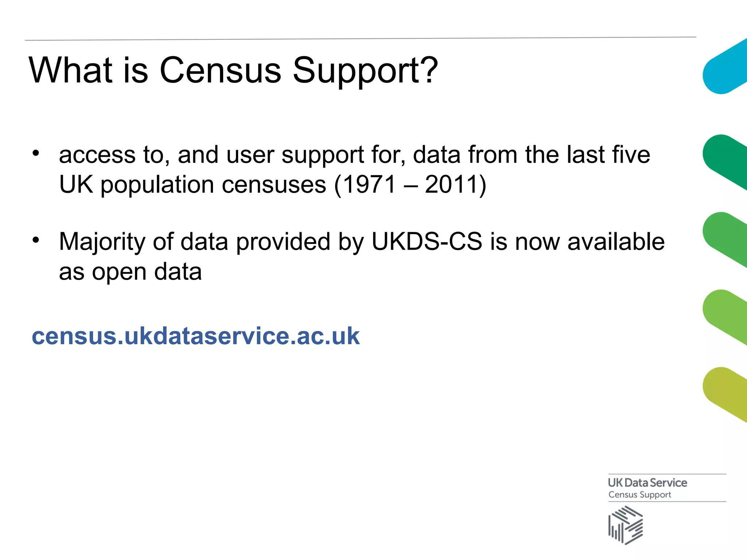Select the 'Census Support' logo subtitle
The image size is (747, 560).
coord(640,495)
